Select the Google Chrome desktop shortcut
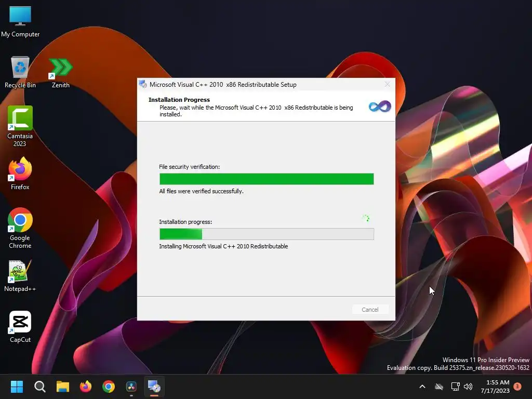 click(x=20, y=229)
